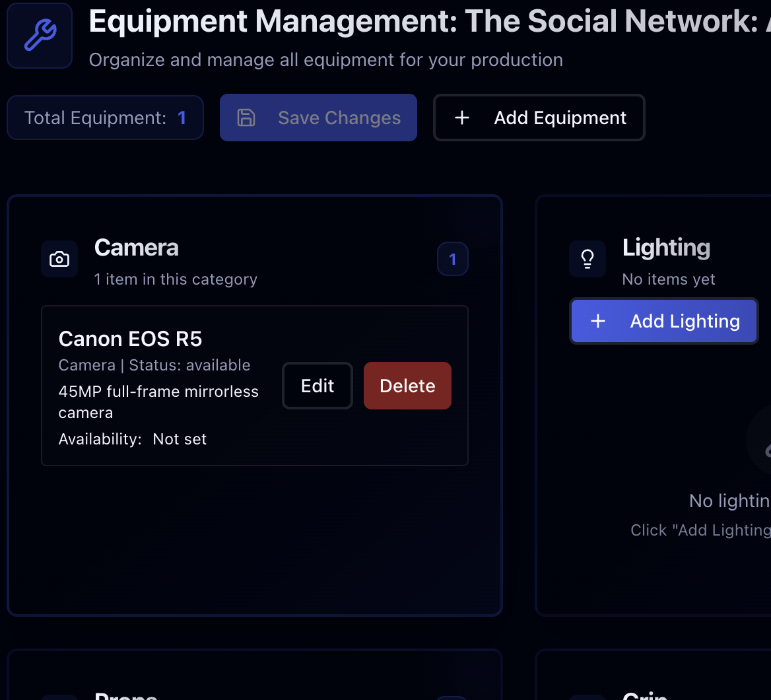Click the Equipment Management page title
The height and width of the screenshot is (700, 771).
point(429,21)
